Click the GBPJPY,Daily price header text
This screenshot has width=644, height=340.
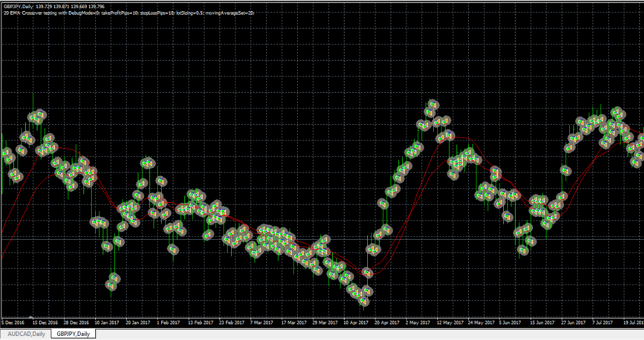click(54, 6)
